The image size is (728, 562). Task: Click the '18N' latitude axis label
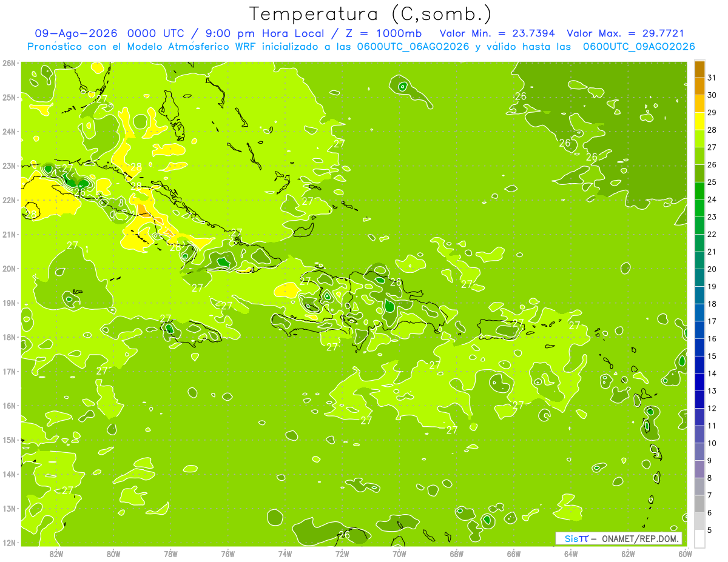9,337
